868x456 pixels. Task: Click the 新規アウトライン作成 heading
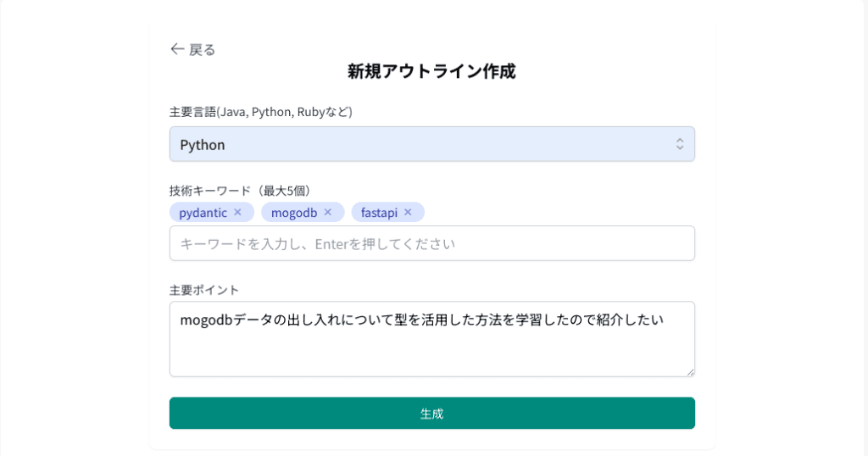[x=431, y=71]
